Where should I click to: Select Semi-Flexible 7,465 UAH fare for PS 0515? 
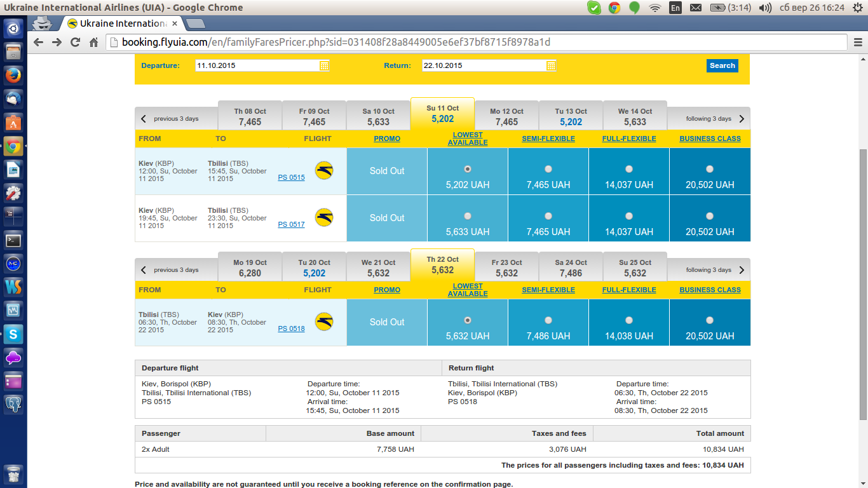click(x=548, y=170)
